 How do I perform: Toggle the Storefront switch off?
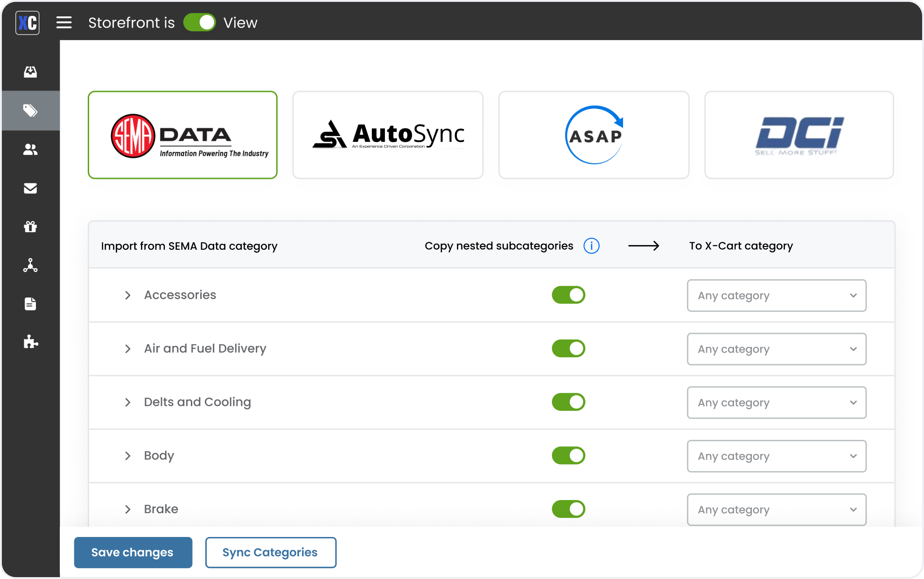(x=200, y=22)
